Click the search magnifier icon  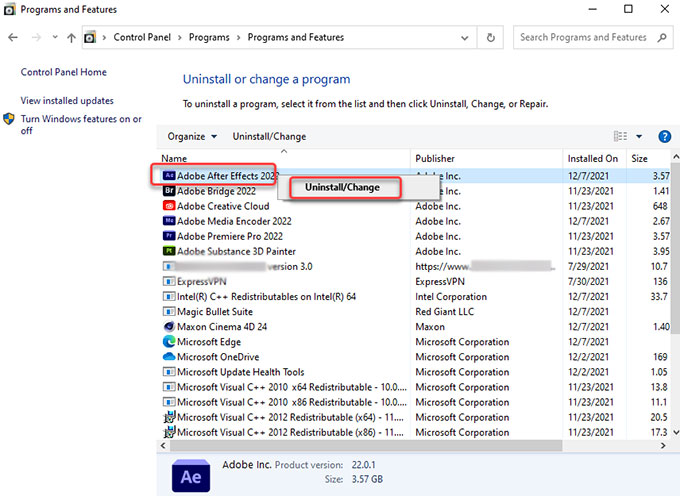(662, 38)
